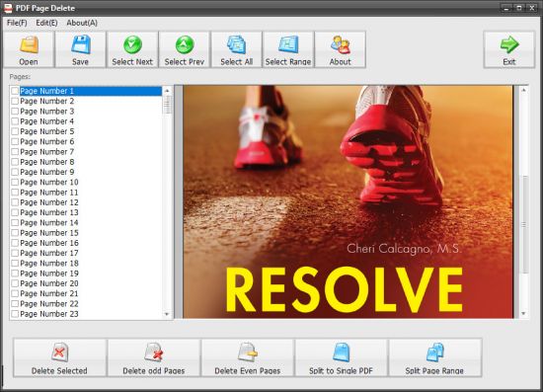Screen dimensions: 543x392
Task: Open the Edit(E) menu
Action: (46, 23)
